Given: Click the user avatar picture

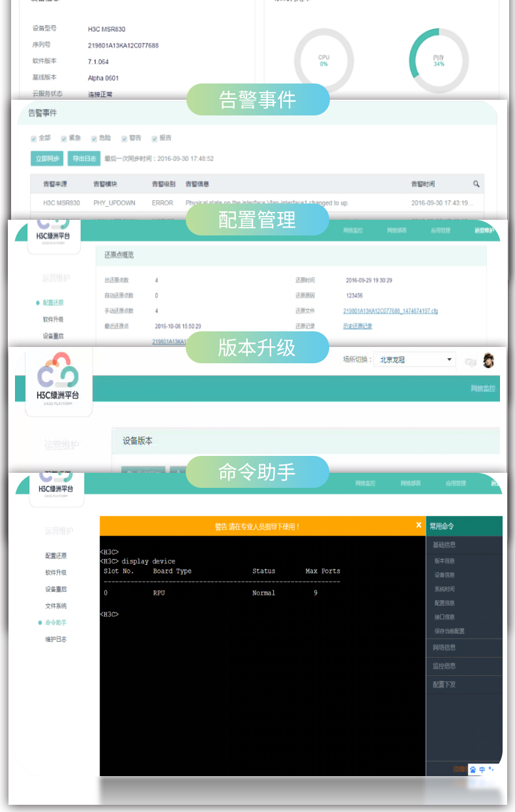Looking at the screenshot, I should [x=488, y=361].
